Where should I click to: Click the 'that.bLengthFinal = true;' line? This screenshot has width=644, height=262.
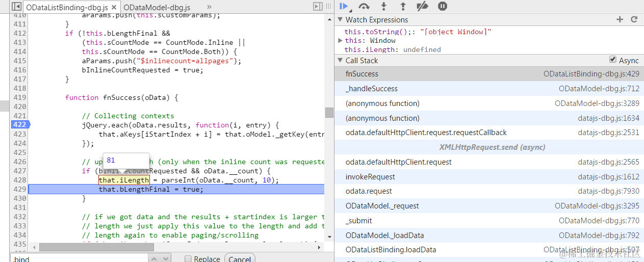[151, 189]
